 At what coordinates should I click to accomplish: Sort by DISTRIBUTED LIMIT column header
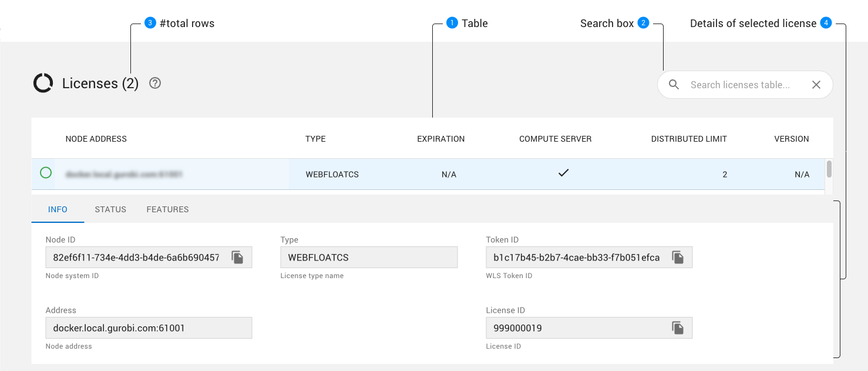pos(689,139)
